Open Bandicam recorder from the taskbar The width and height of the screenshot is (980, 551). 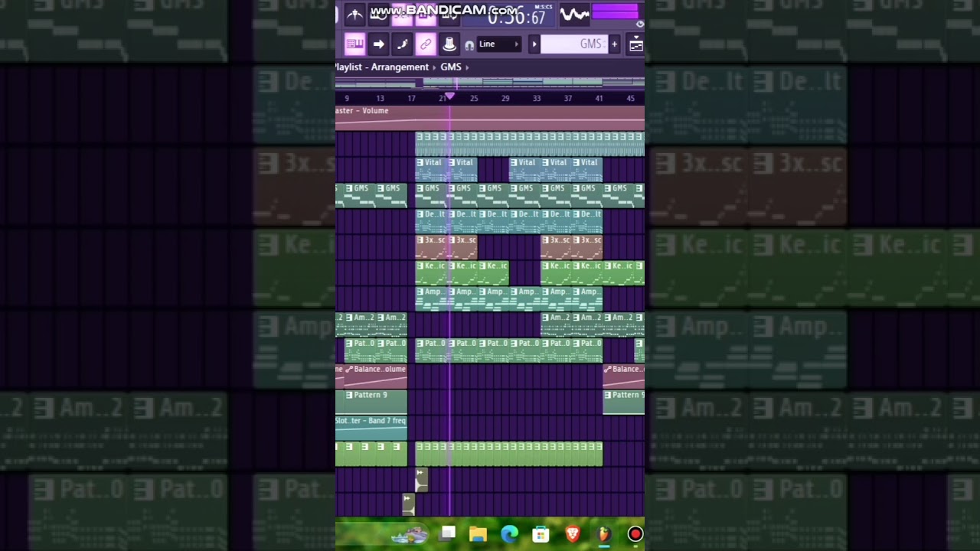[635, 534]
